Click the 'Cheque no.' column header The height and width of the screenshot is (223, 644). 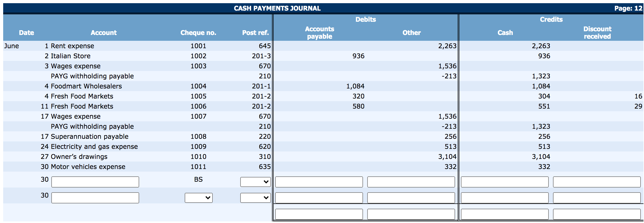tap(198, 33)
